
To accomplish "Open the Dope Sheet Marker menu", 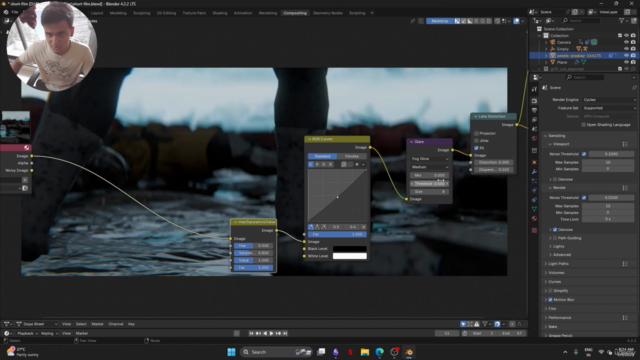I will pos(97,324).
